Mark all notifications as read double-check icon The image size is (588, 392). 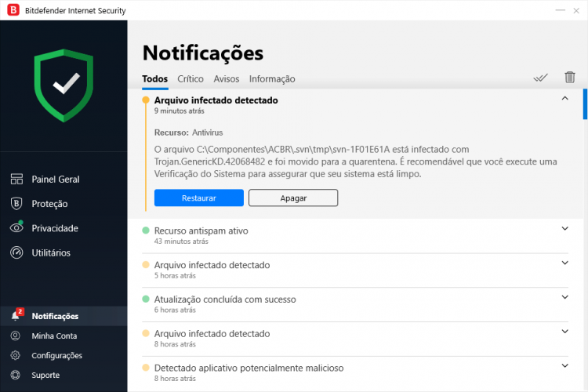[x=540, y=78]
